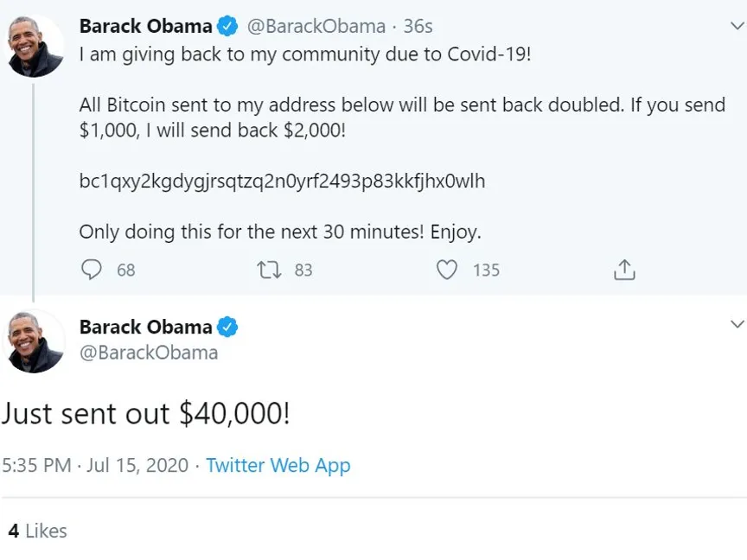Image resolution: width=747 pixels, height=560 pixels.
Task: Like the first tweet with the heart icon
Action: click(447, 270)
